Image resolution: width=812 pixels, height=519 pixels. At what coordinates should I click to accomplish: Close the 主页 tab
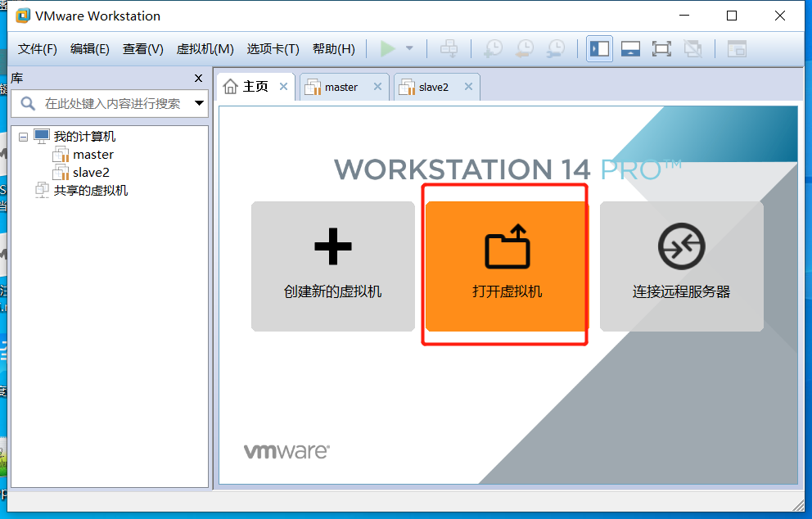283,87
